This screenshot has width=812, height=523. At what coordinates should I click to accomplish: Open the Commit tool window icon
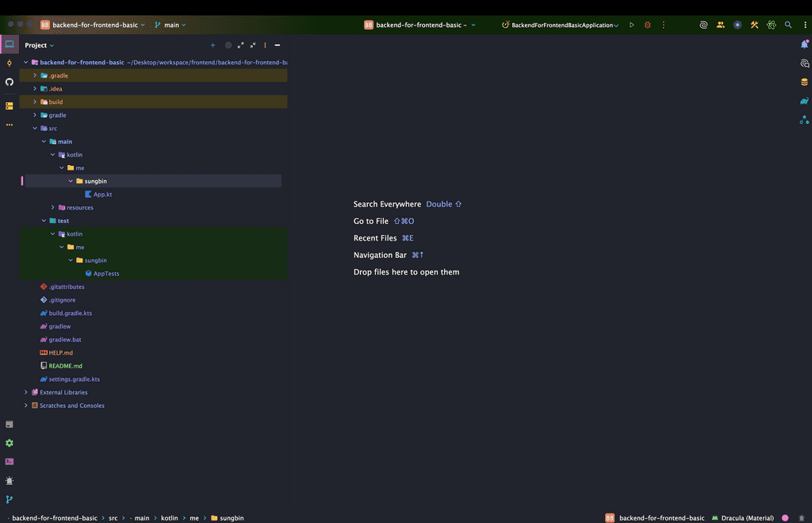10,63
